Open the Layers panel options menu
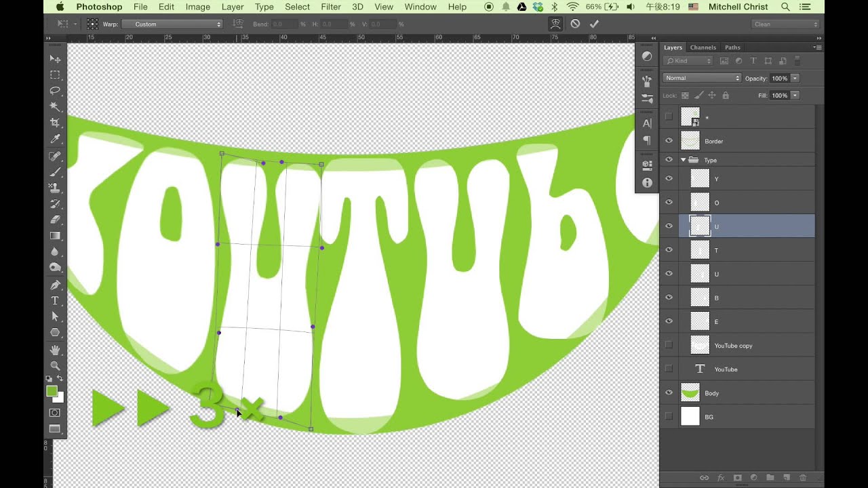 818,47
